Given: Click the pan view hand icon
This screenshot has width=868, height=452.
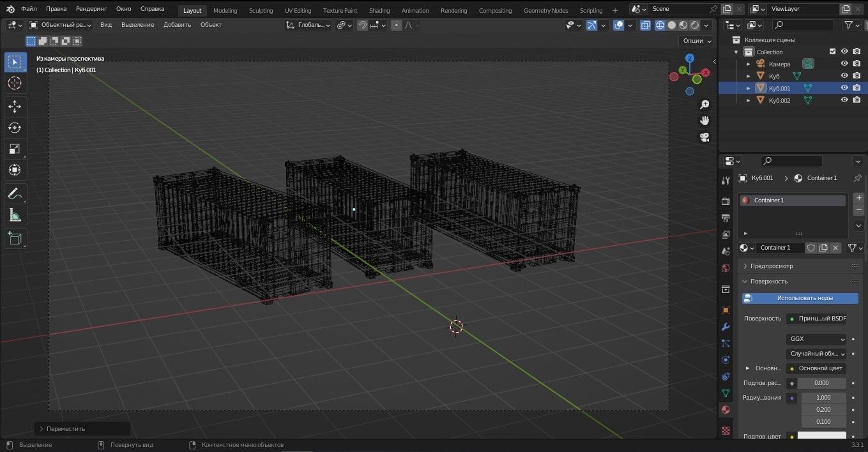Looking at the screenshot, I should pos(704,121).
